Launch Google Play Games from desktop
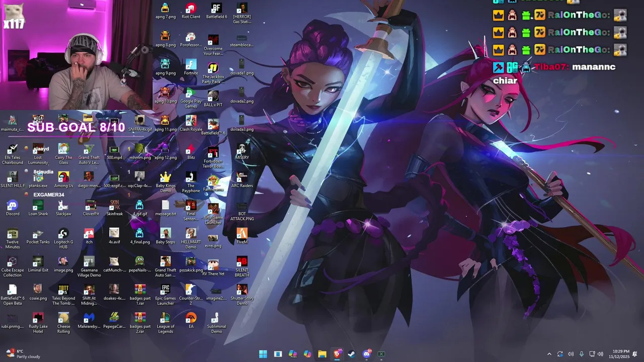 click(x=191, y=98)
